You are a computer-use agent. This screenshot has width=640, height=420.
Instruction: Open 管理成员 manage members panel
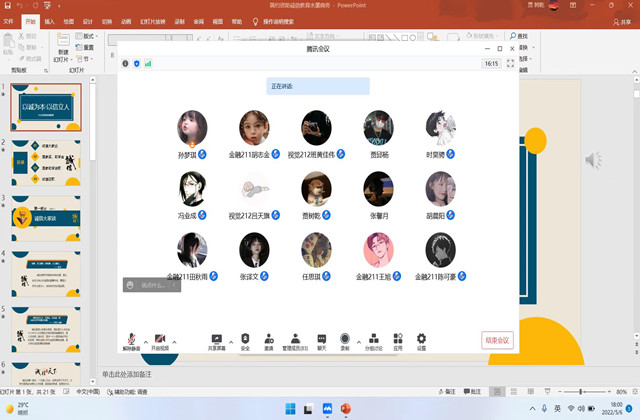coord(295,340)
